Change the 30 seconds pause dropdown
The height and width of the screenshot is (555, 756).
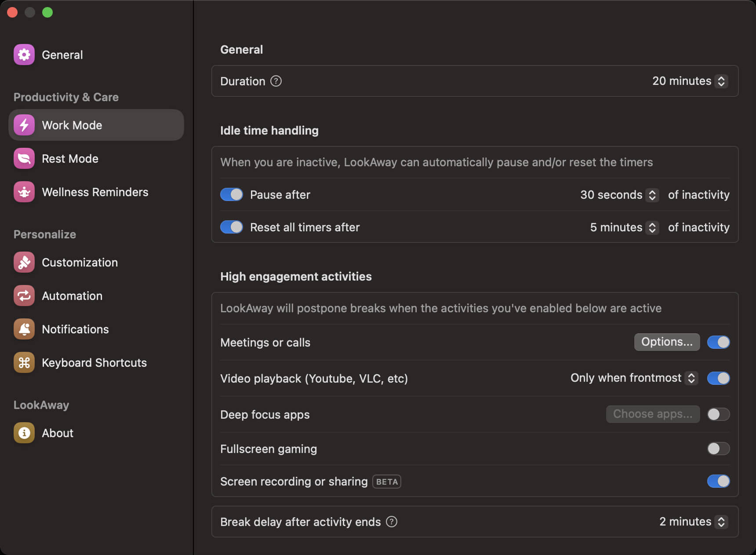(619, 194)
